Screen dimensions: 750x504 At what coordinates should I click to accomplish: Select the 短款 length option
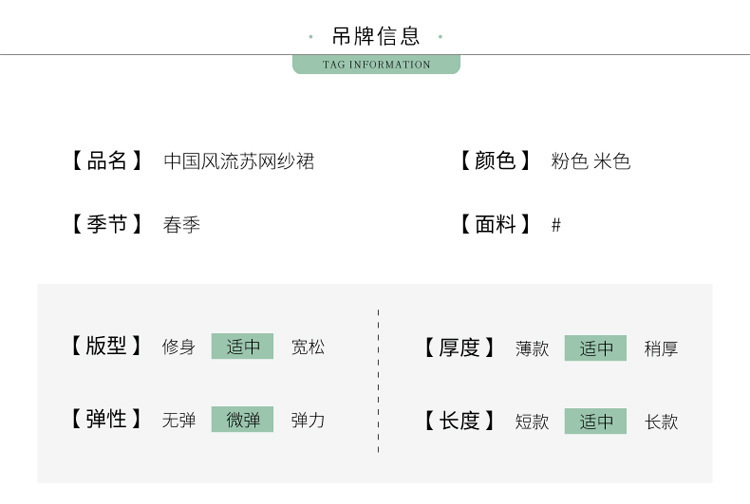point(532,422)
